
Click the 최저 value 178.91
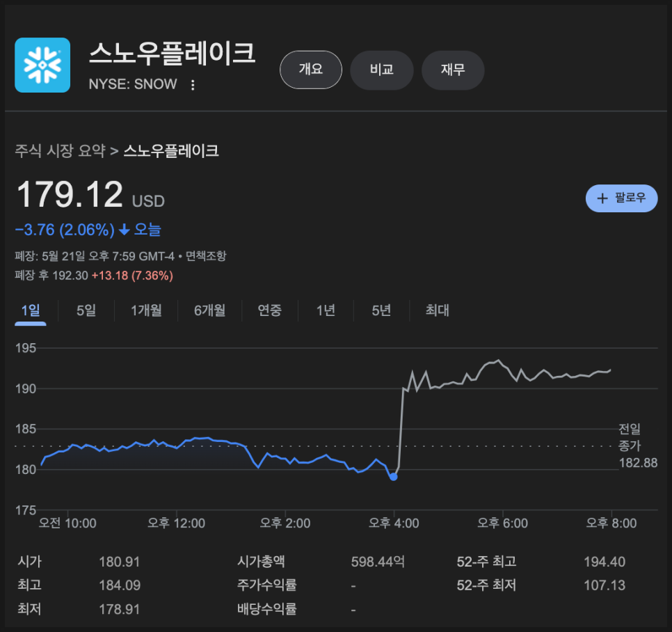coord(120,609)
